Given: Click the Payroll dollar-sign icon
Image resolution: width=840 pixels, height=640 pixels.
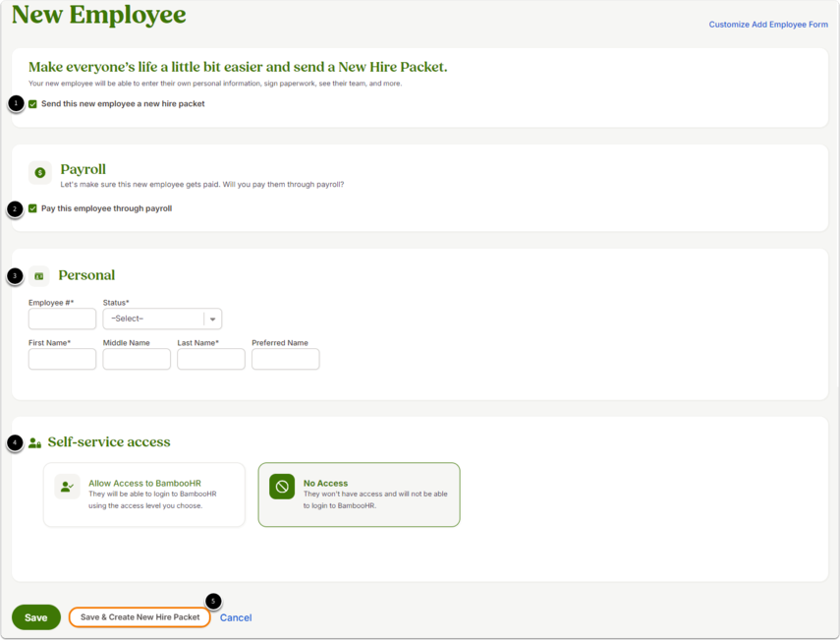Looking at the screenshot, I should 39,173.
